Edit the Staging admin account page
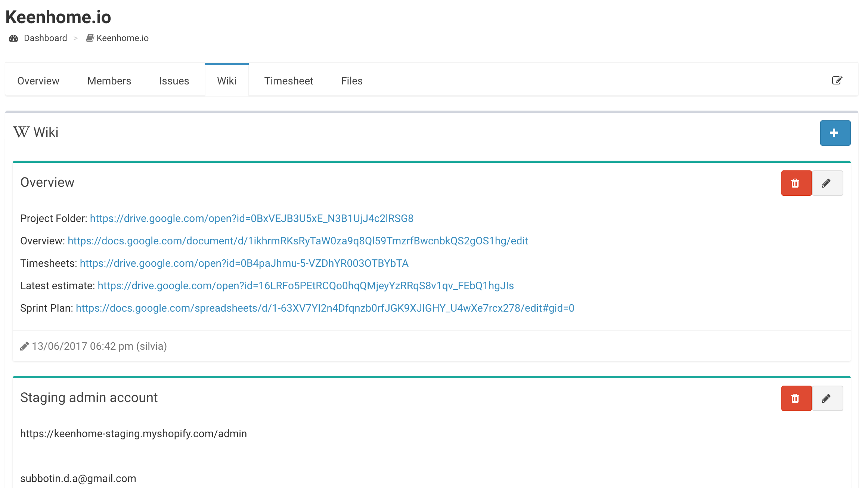The height and width of the screenshot is (488, 868). [x=827, y=398]
